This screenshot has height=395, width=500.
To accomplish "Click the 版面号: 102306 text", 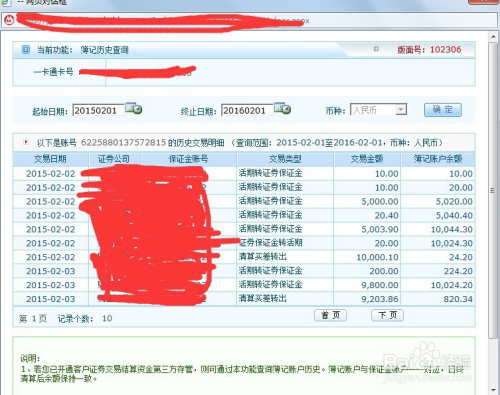I will tap(429, 50).
